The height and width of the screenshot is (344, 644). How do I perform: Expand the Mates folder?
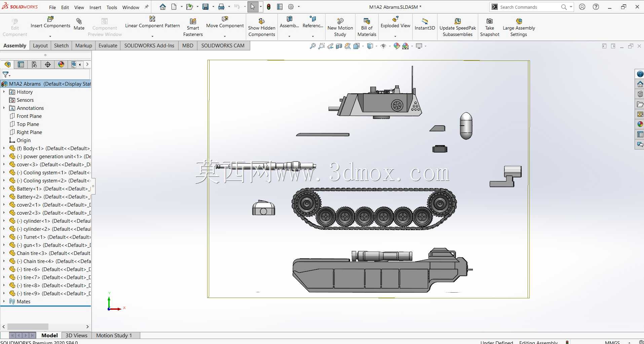(4, 301)
